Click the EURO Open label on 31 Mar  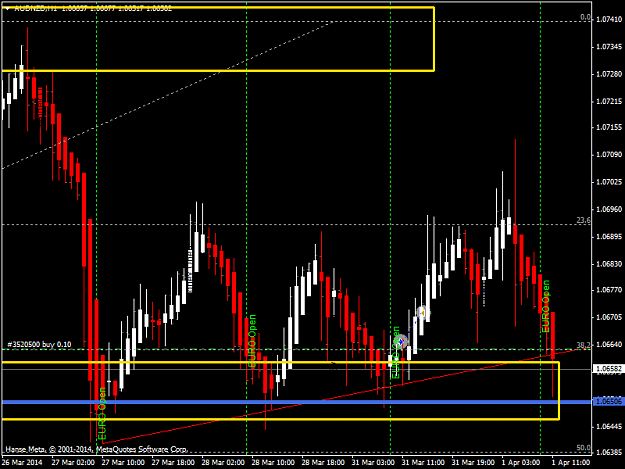click(395, 352)
